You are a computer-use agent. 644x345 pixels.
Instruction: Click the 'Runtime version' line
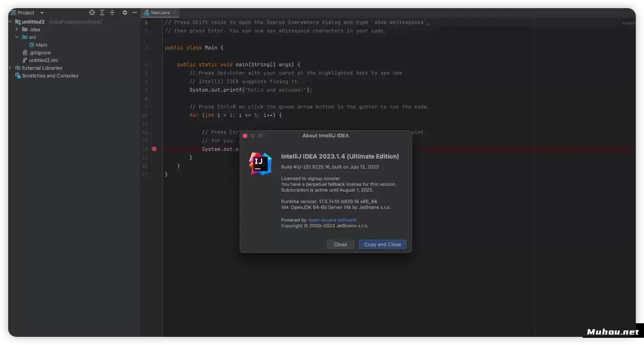(329, 201)
